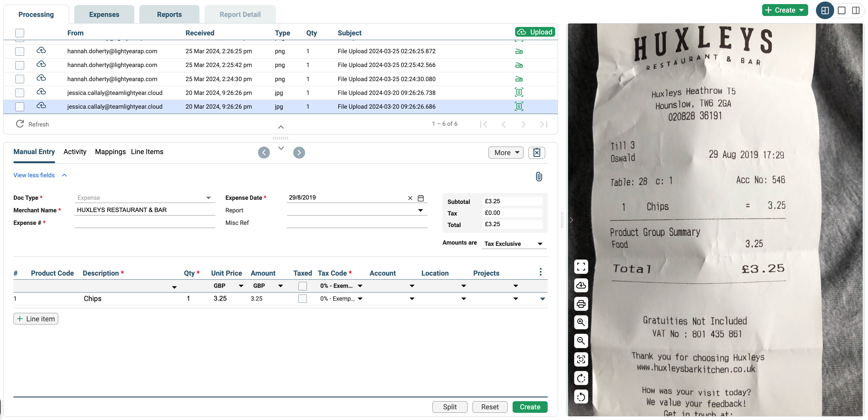Add a new Line item
Viewport: 868px width, 420px height.
pos(36,319)
